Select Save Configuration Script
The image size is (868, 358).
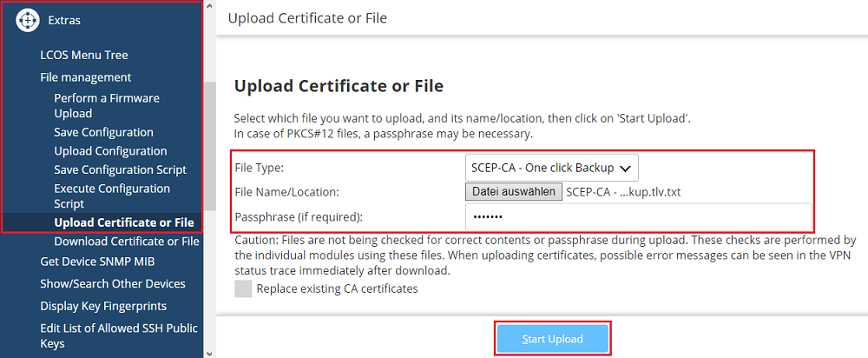tap(120, 169)
